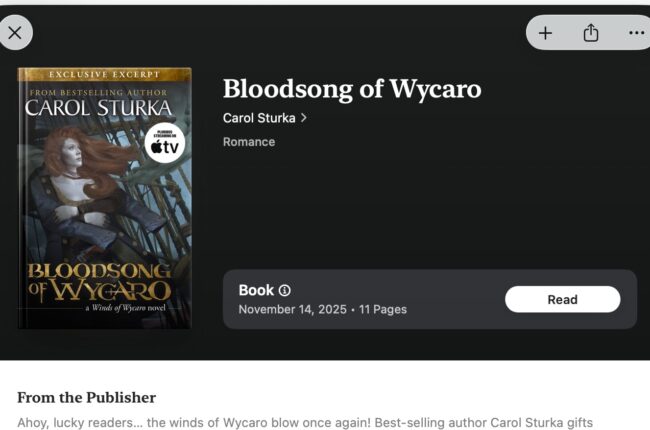Viewport: 650px width, 430px height.
Task: Open the Carol Sturka author link
Action: click(x=259, y=118)
